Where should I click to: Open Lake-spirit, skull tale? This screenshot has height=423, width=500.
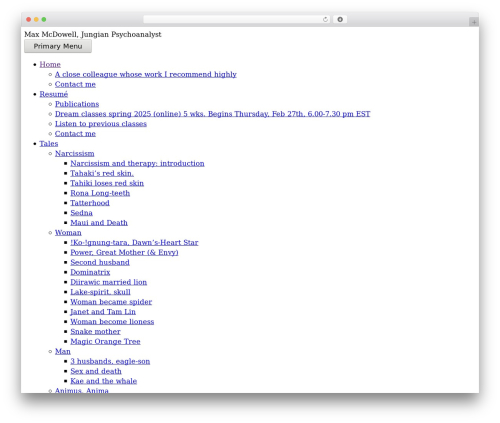click(x=100, y=292)
